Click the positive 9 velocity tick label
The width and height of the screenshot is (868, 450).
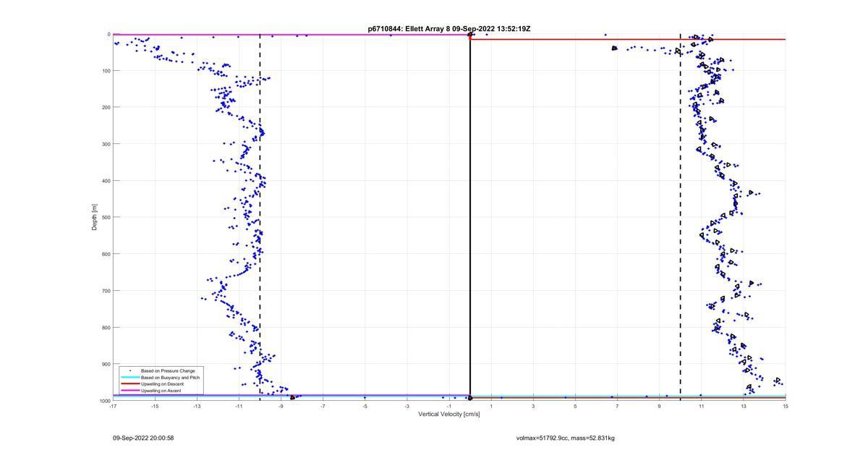[659, 406]
